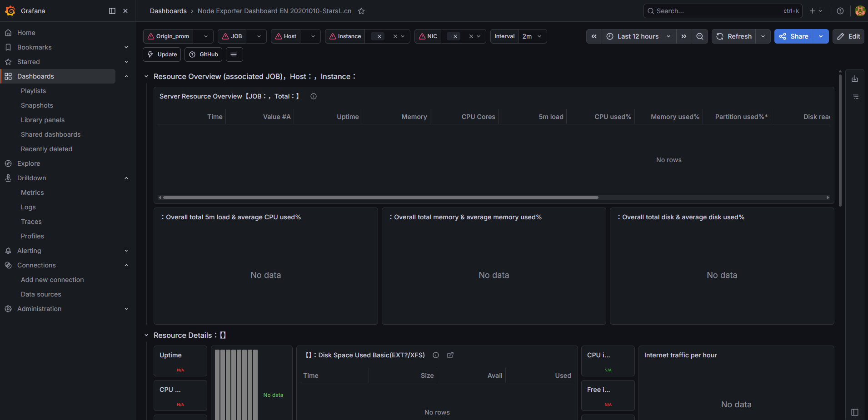Screen dimensions: 868x420
Task: Open the Share options dropdown arrow
Action: click(x=821, y=36)
